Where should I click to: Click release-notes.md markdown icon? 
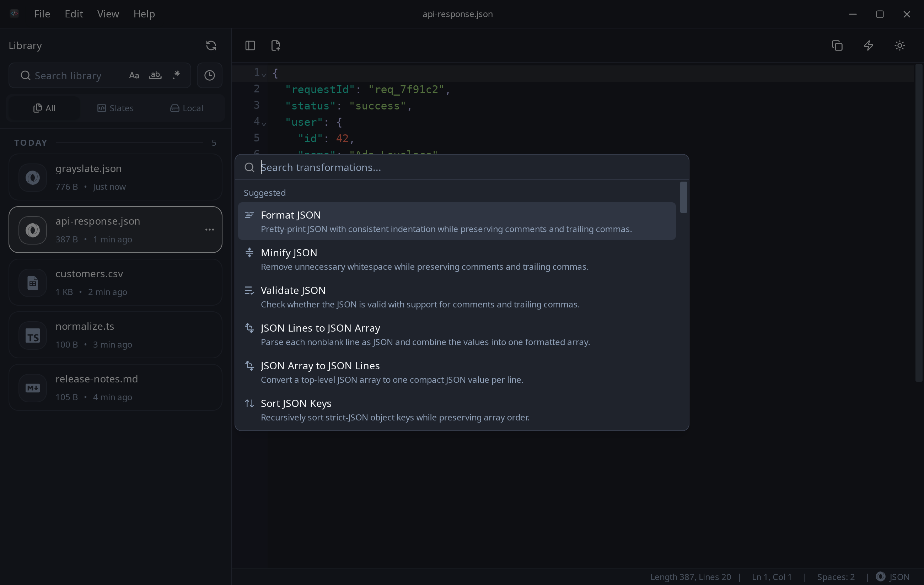(x=33, y=388)
